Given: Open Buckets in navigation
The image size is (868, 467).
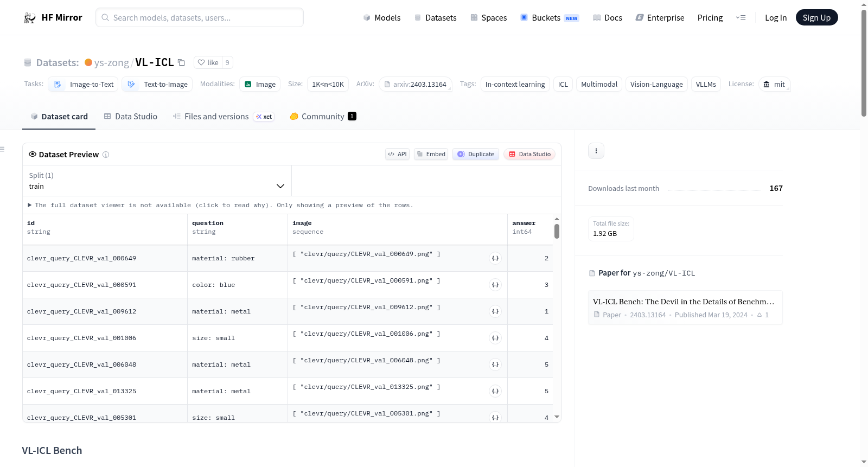Looking at the screenshot, I should (550, 18).
